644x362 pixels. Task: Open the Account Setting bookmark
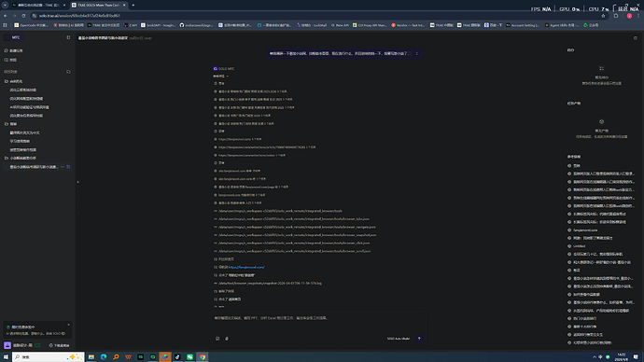523,25
